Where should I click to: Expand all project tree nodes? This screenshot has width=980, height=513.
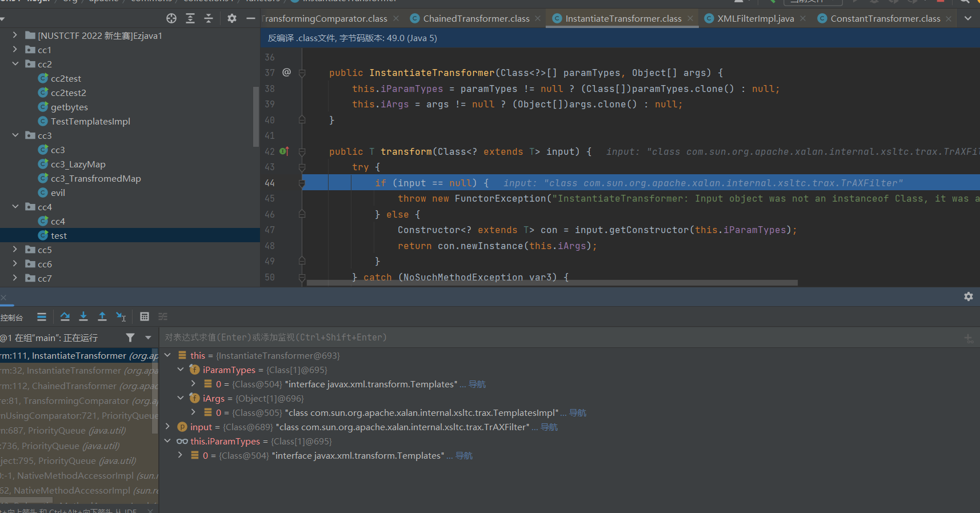[190, 18]
